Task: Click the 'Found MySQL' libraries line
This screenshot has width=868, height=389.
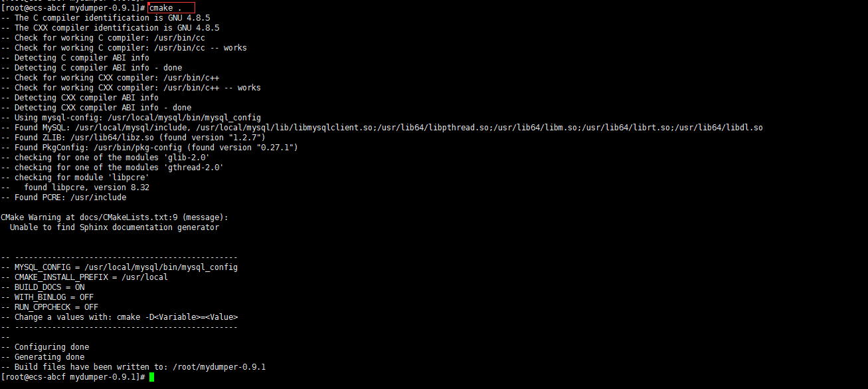Action: pyautogui.click(x=382, y=128)
